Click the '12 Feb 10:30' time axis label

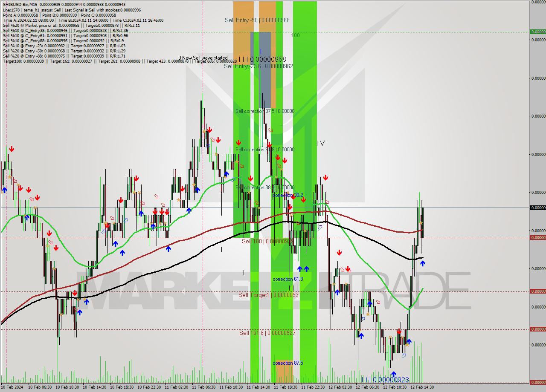395,387
